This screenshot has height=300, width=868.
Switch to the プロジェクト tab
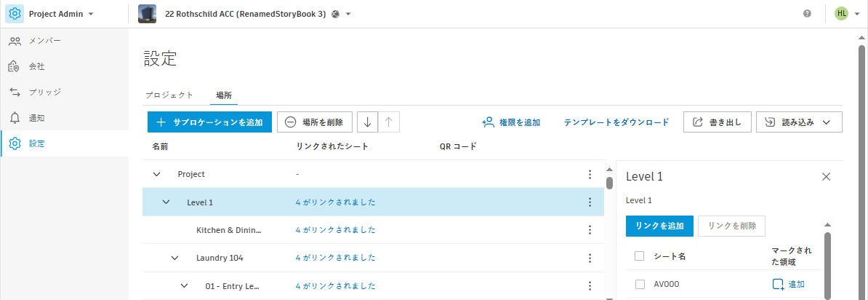pos(169,95)
